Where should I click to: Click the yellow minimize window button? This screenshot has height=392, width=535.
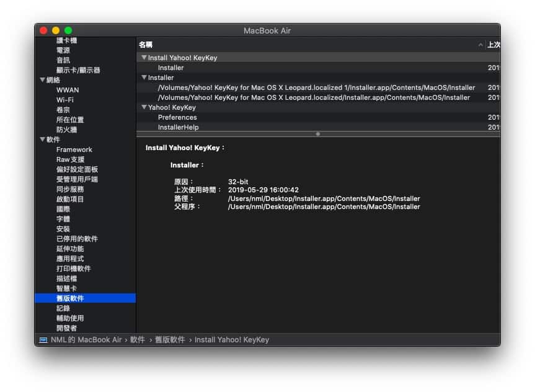click(x=56, y=30)
